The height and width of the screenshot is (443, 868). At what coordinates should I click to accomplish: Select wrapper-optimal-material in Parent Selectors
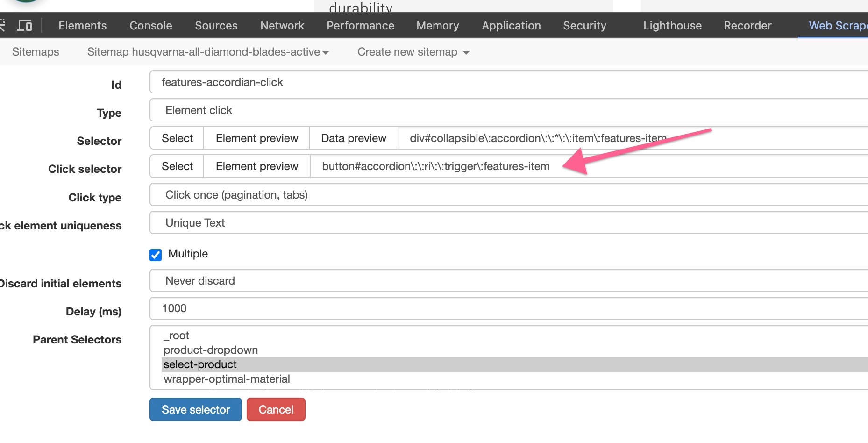pyautogui.click(x=227, y=379)
